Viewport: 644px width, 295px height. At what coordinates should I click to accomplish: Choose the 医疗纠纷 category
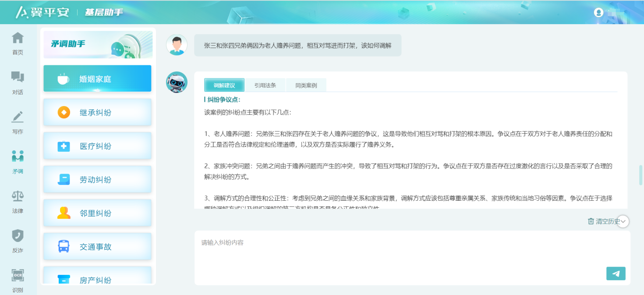97,146
